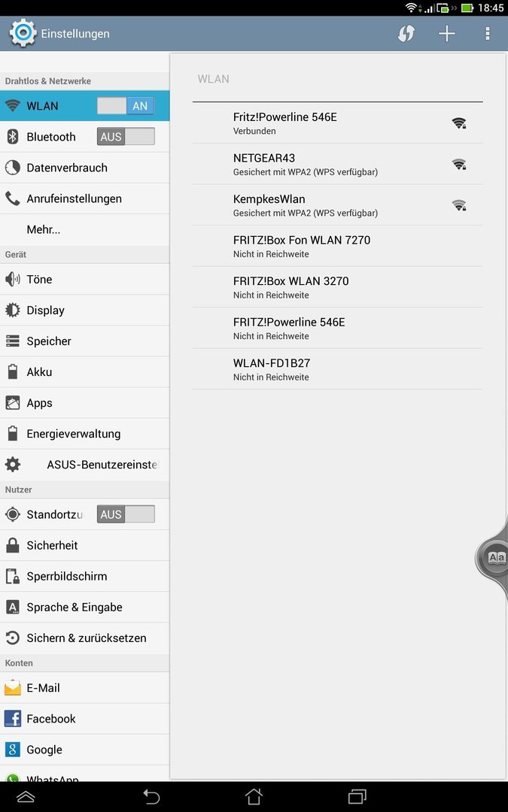Select Sprache & Eingabe menu item

coord(84,607)
